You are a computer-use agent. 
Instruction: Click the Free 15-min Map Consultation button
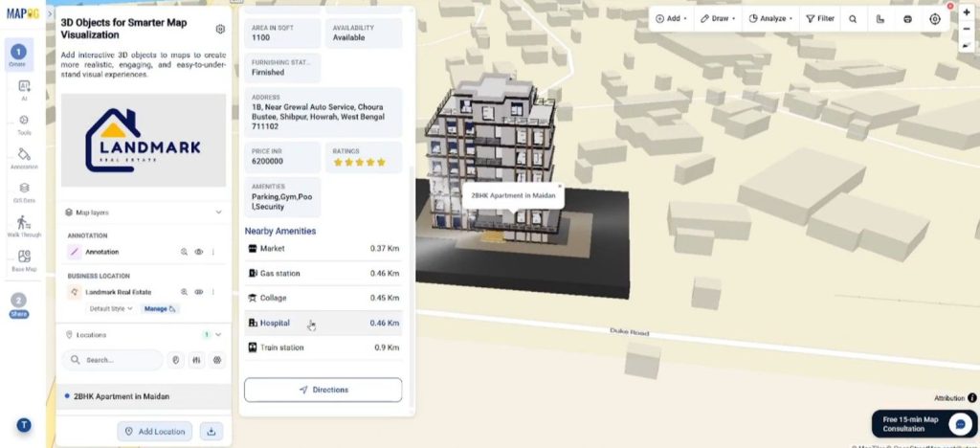pyautogui.click(x=924, y=424)
